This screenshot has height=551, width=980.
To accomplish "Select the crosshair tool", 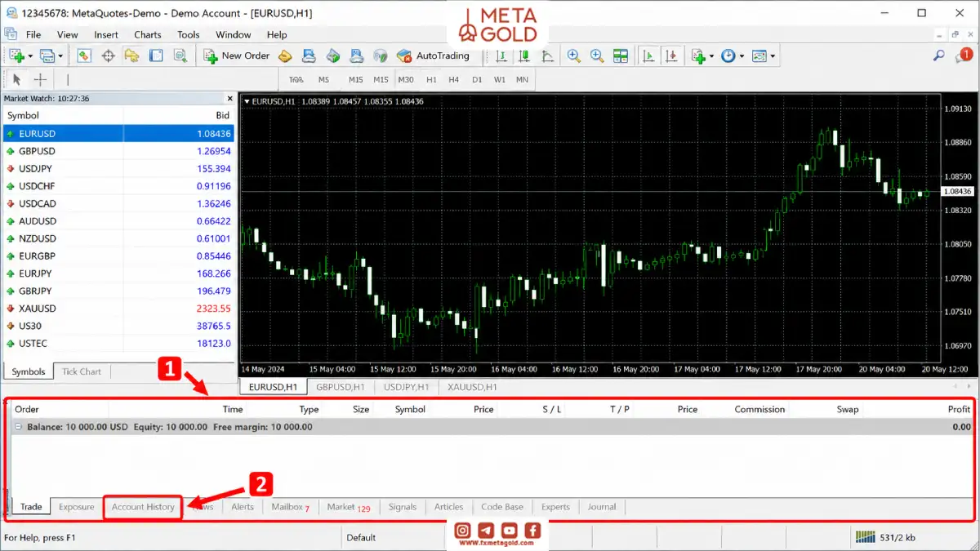I will coord(40,79).
